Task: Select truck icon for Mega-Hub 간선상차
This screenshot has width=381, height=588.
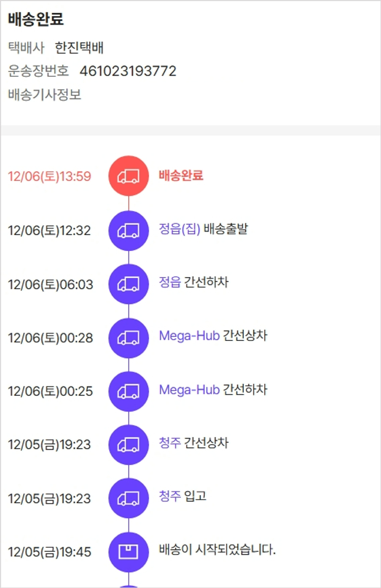Action: click(129, 338)
